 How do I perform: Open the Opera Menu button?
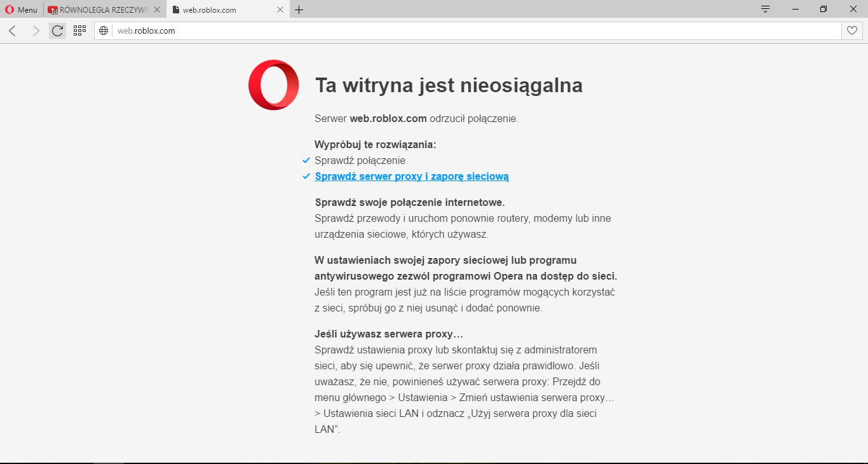pyautogui.click(x=22, y=10)
